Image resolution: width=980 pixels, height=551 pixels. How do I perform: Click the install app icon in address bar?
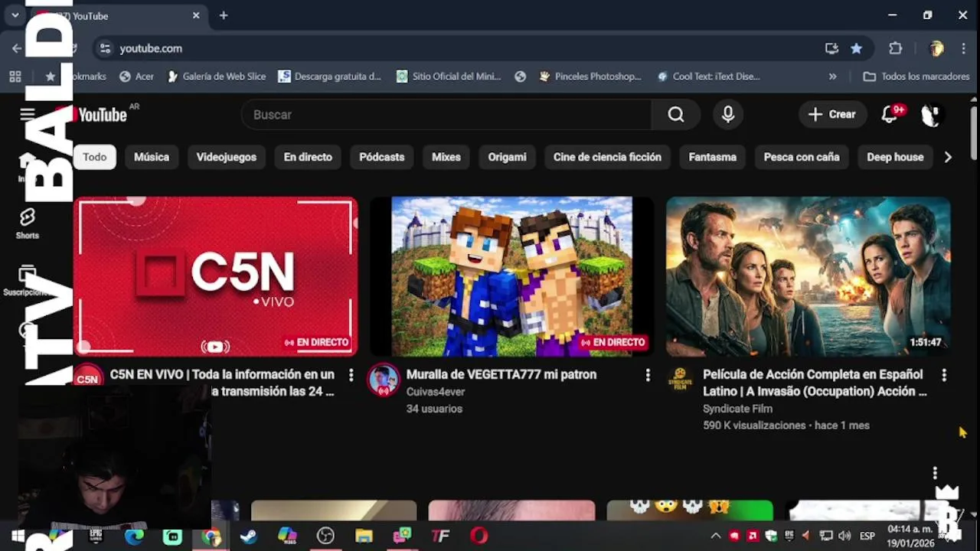coord(831,48)
